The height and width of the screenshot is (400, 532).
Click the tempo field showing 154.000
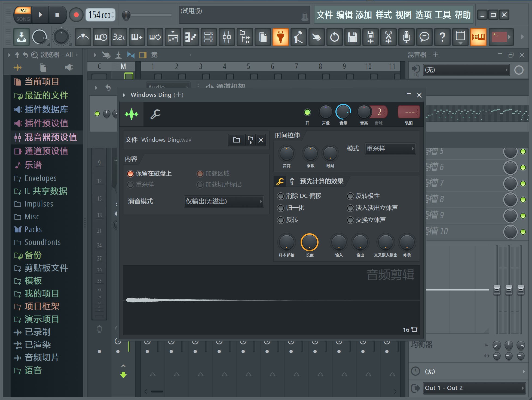pyautogui.click(x=100, y=15)
